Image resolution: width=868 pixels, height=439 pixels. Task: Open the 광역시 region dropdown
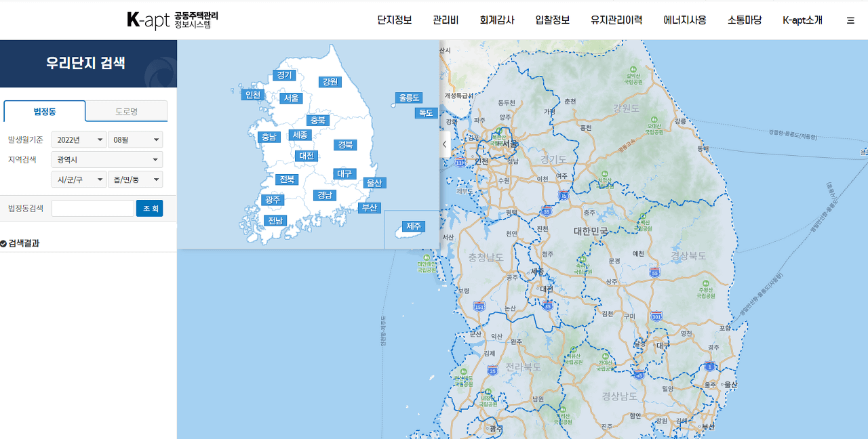click(106, 159)
